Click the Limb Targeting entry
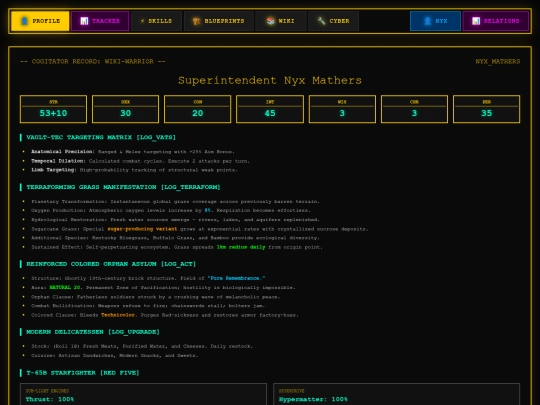The height and width of the screenshot is (405, 540). (x=134, y=170)
